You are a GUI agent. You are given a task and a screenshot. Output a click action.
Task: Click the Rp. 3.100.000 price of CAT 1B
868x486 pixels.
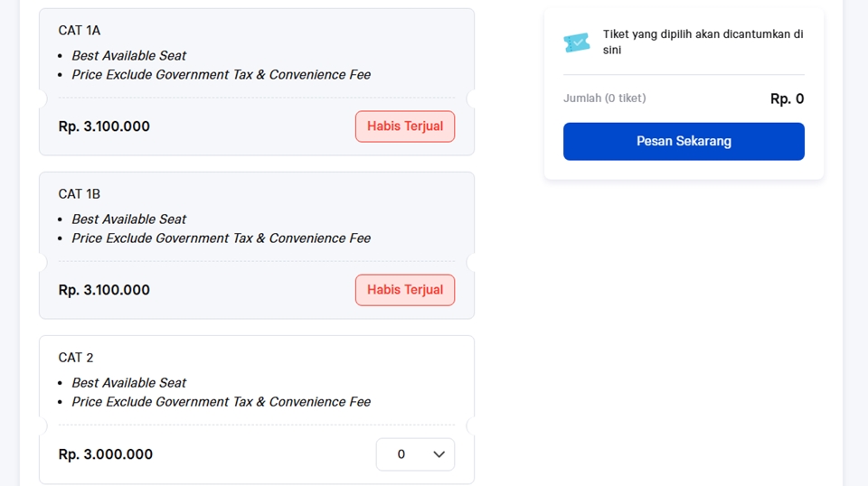pos(104,290)
